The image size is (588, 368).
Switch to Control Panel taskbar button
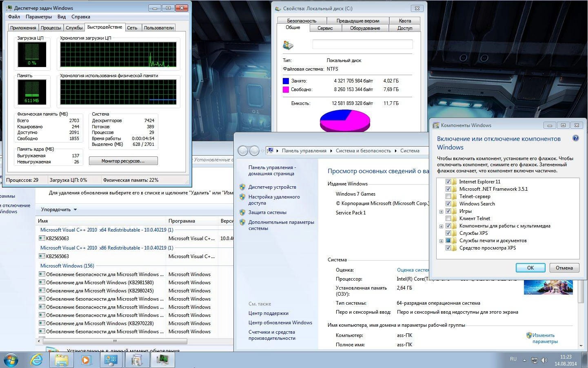coord(111,360)
